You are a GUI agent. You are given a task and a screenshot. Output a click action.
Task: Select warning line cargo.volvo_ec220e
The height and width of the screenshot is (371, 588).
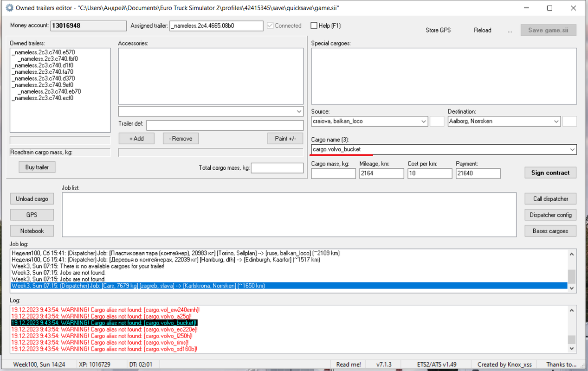104,329
